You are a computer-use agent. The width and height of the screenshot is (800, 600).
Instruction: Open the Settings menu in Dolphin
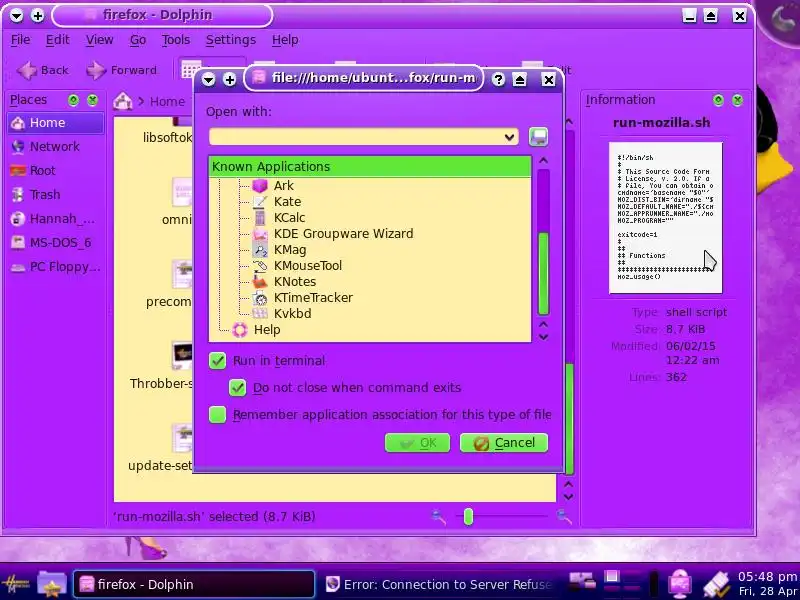231,40
